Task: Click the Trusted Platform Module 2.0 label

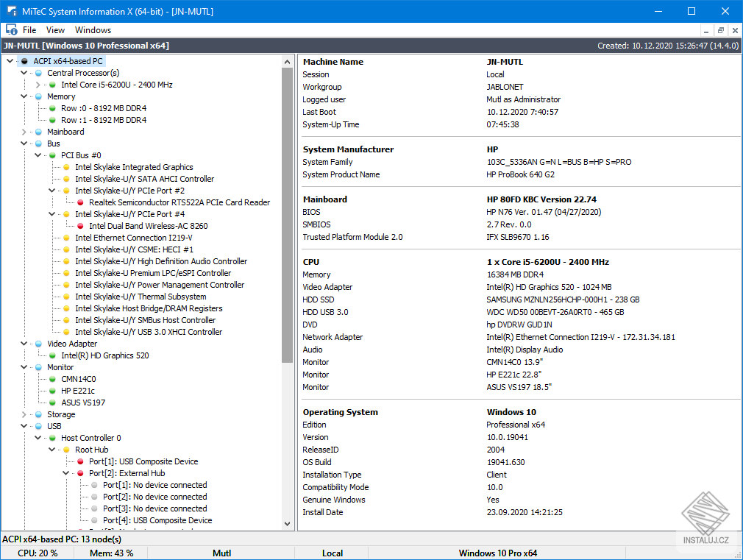Action: pos(352,237)
